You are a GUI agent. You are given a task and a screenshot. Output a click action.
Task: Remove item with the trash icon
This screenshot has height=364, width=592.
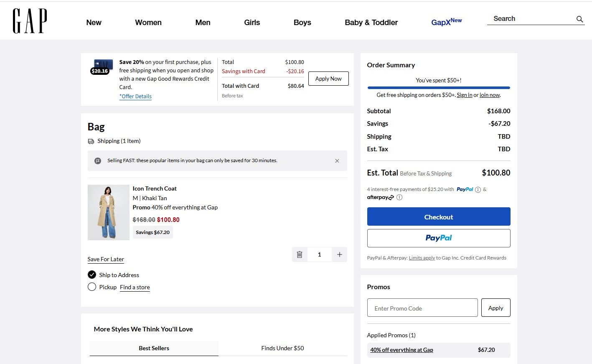(x=300, y=255)
